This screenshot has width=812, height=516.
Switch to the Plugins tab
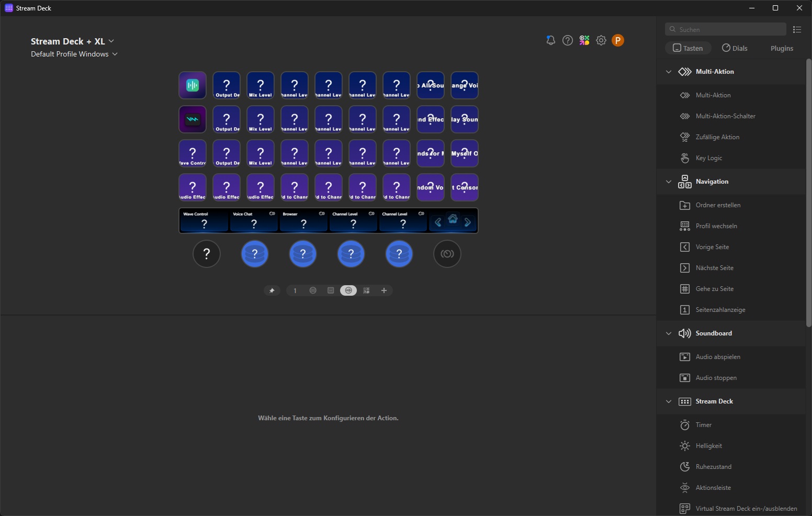(782, 48)
